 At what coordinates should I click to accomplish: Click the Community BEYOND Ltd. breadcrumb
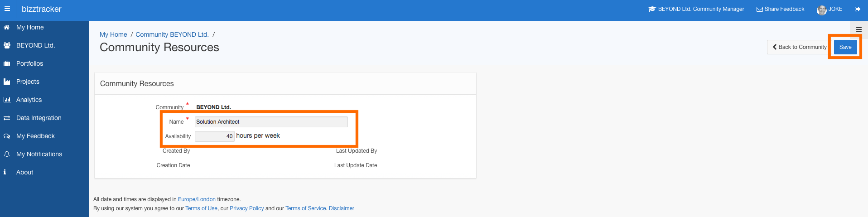click(x=172, y=34)
